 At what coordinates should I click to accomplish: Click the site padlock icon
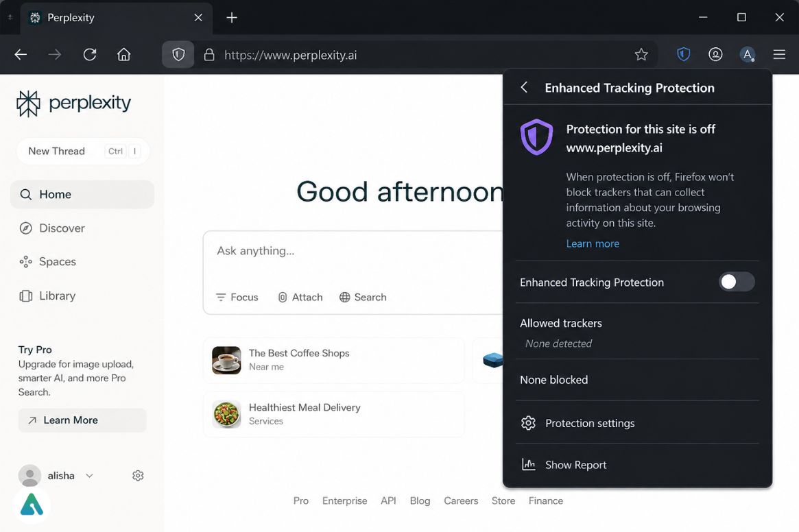(209, 55)
